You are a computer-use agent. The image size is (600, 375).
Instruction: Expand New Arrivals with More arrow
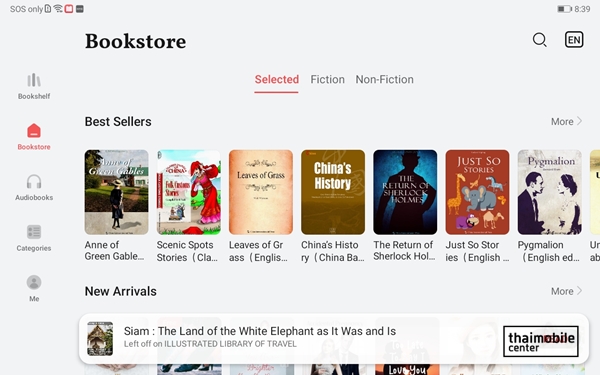(x=566, y=291)
